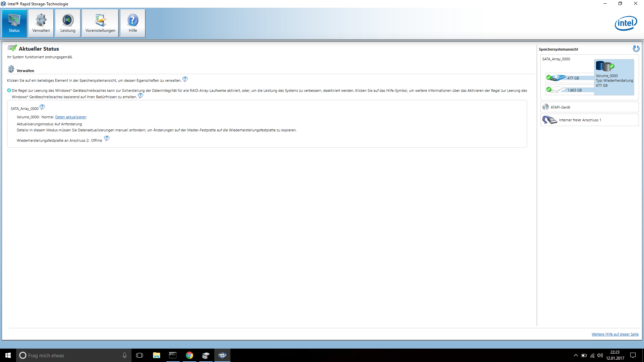Click the Hilfe help button
Screen dimensions: 644x362
133,23
